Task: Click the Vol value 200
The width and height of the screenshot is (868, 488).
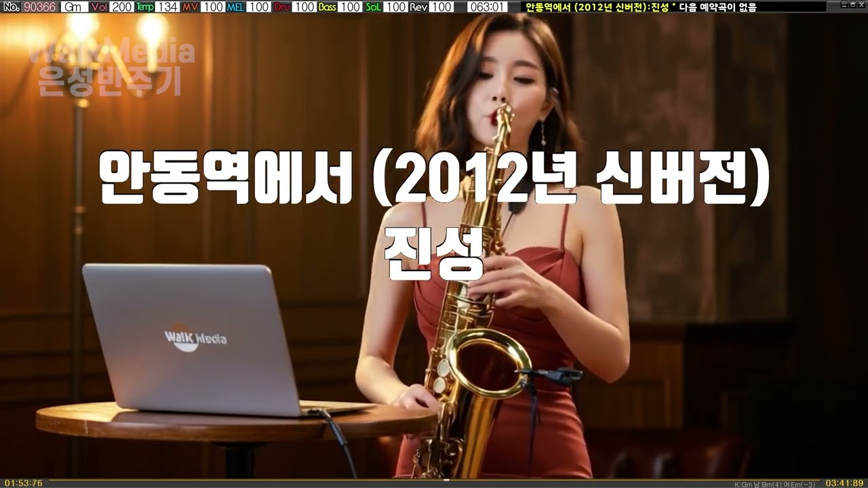Action: (121, 7)
